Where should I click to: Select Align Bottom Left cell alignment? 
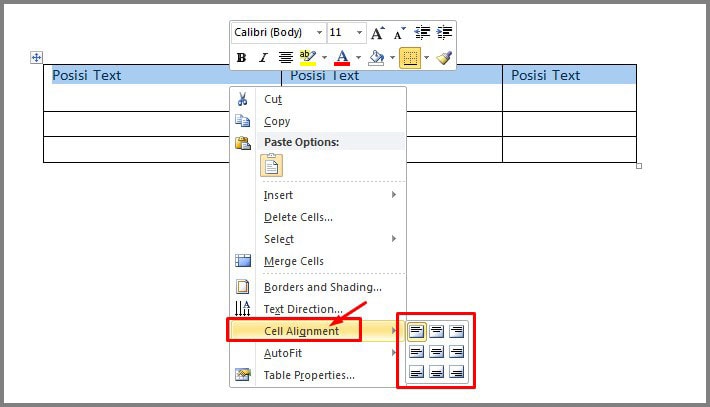(x=417, y=372)
